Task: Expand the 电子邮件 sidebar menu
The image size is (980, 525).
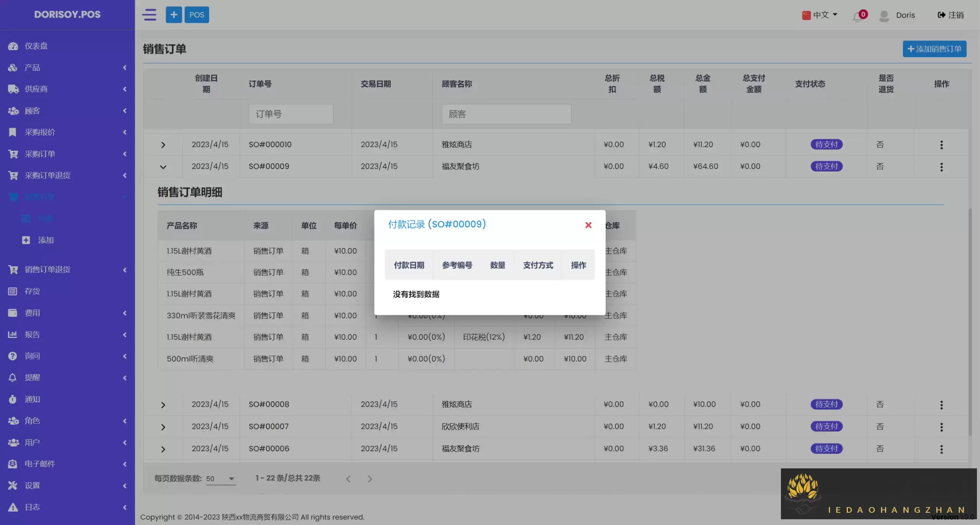Action: 67,464
